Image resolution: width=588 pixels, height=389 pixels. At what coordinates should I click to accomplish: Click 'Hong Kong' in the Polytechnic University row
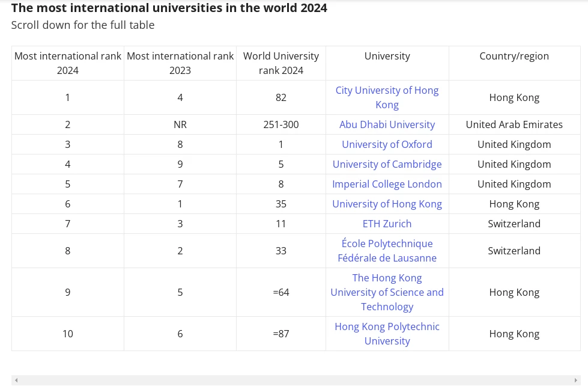pyautogui.click(x=514, y=334)
